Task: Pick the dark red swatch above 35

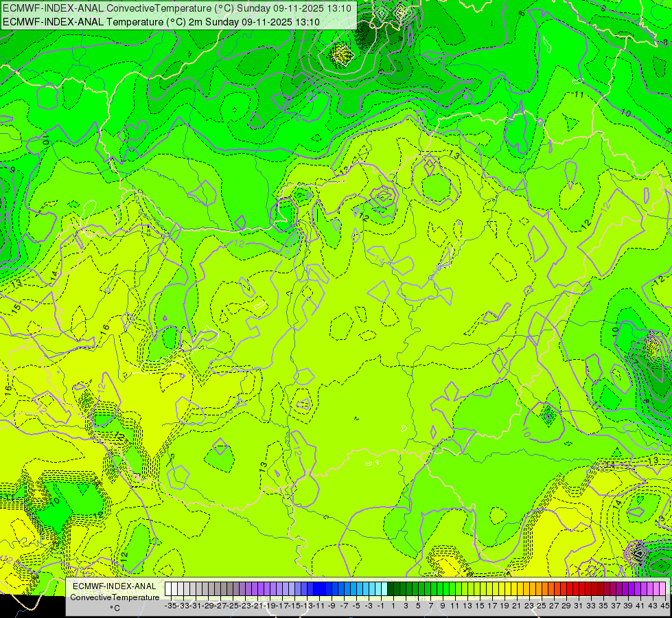Action: pyautogui.click(x=601, y=589)
